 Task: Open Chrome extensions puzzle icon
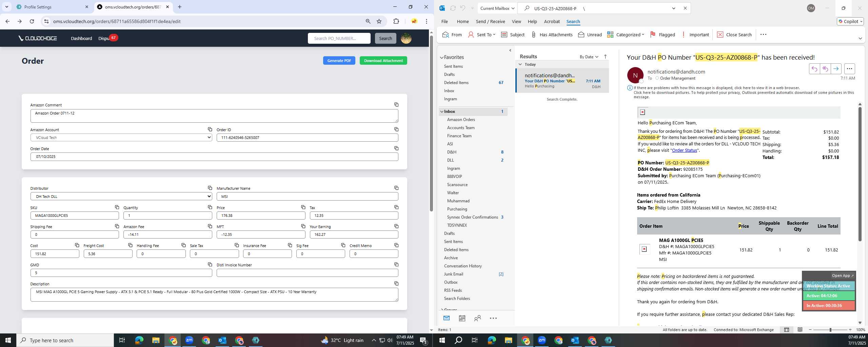396,21
